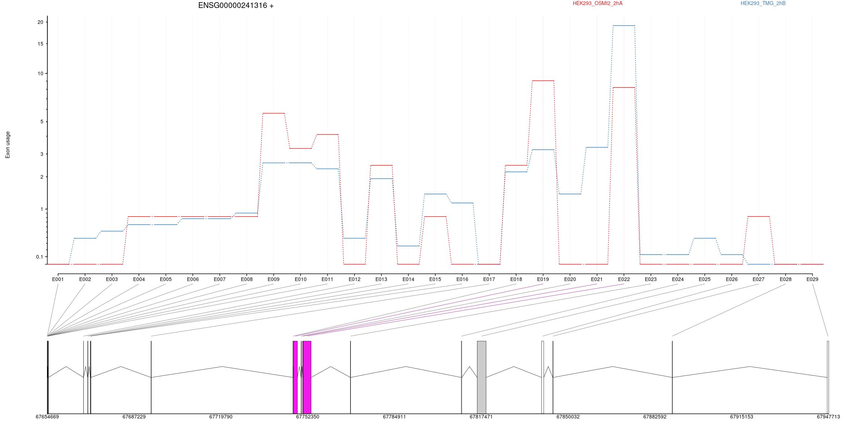
Task: Click the wide magenta exon block
Action: (x=307, y=377)
